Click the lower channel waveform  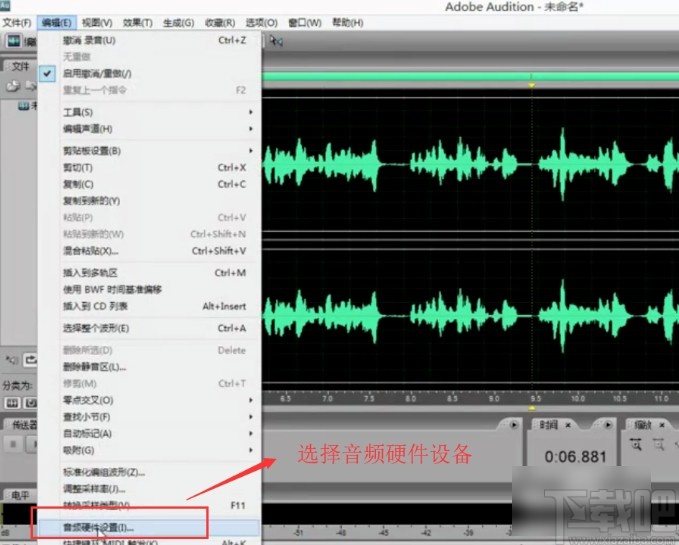(x=470, y=316)
